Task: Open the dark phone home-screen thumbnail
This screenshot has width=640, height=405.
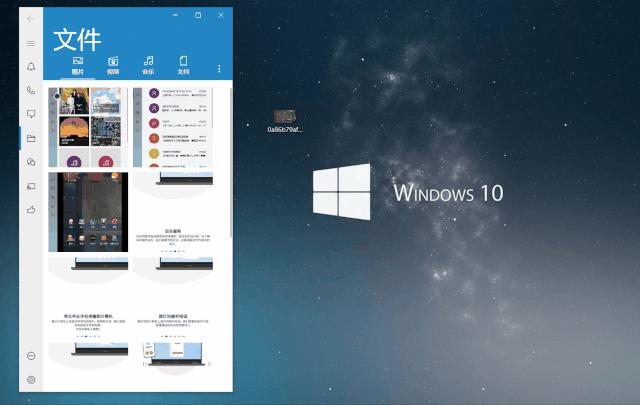Action: pos(88,212)
